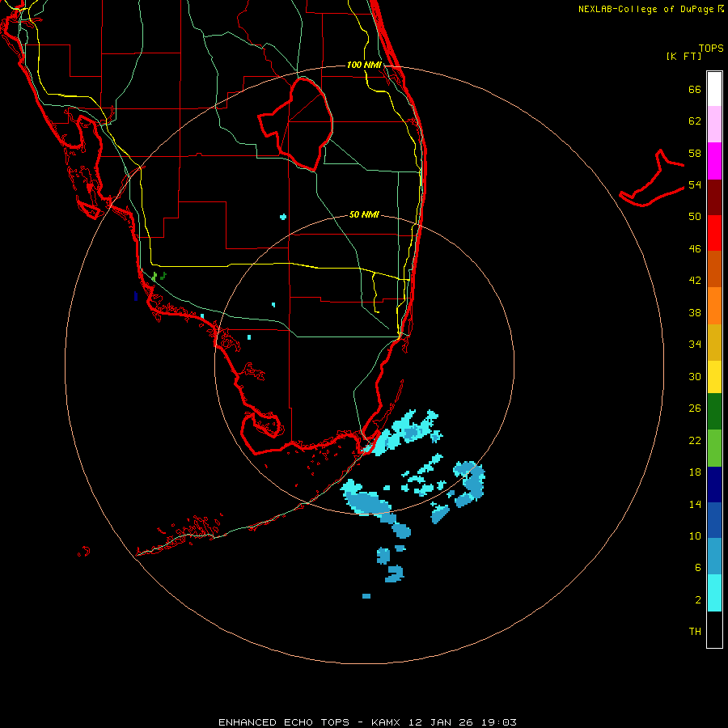This screenshot has height=728, width=728.
Task: Click the cyan 2-6 kft legend swatch
Action: click(x=714, y=593)
